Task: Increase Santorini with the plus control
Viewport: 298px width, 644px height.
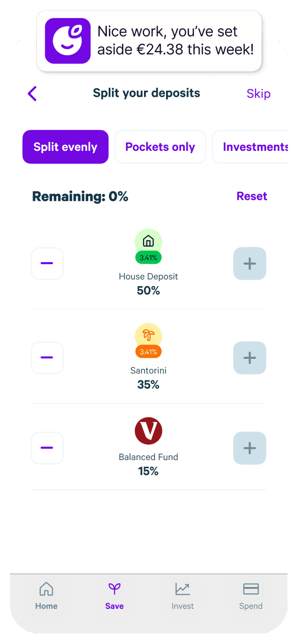Action: pyautogui.click(x=249, y=357)
